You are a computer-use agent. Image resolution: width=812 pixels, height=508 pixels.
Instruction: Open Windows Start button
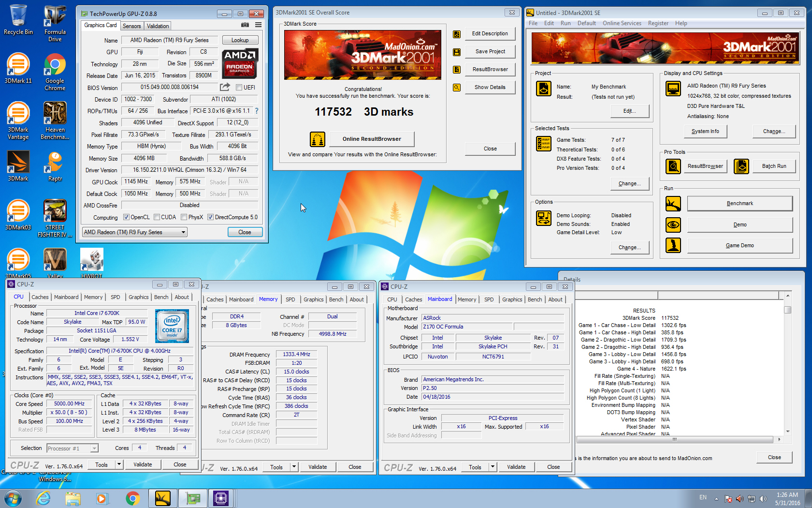[13, 498]
